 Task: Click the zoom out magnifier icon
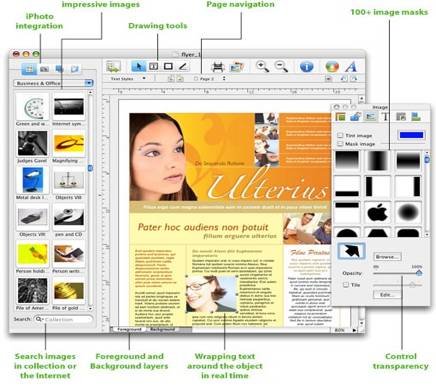[x=281, y=66]
